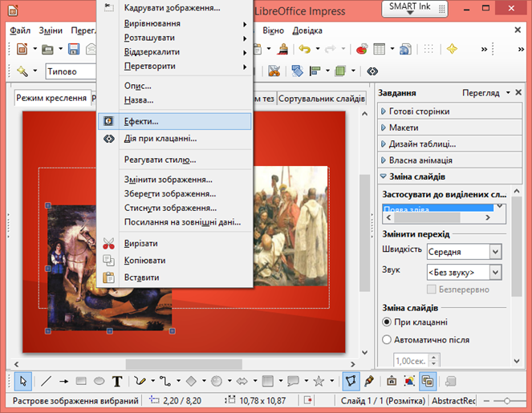Collapse 'Зміна слайдів' section

coord(449,176)
